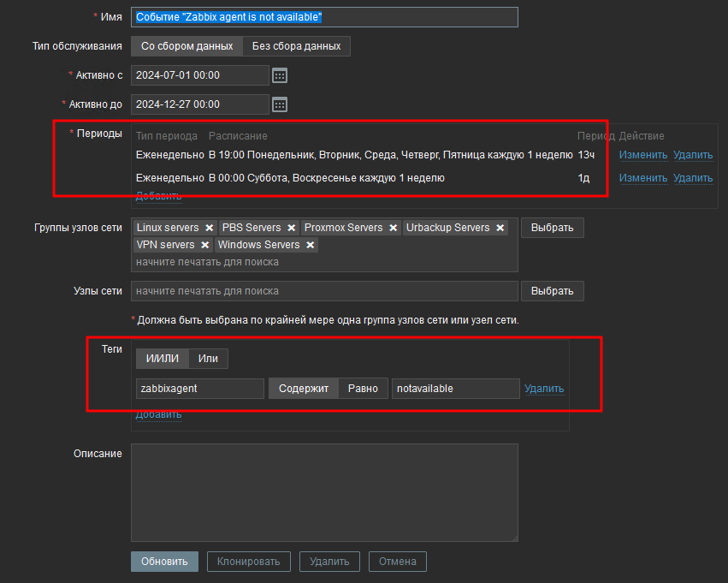Click the Расписание column header
The height and width of the screenshot is (583, 728).
pyautogui.click(x=238, y=136)
